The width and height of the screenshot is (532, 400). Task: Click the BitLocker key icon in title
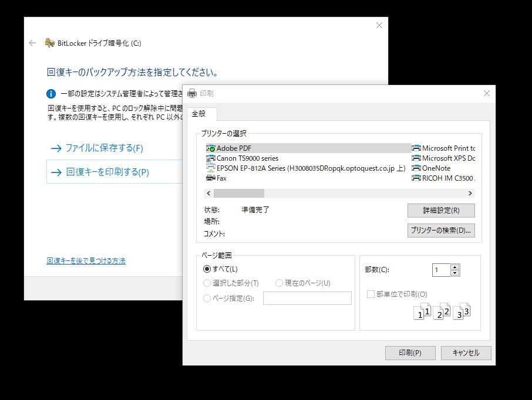pyautogui.click(x=49, y=43)
